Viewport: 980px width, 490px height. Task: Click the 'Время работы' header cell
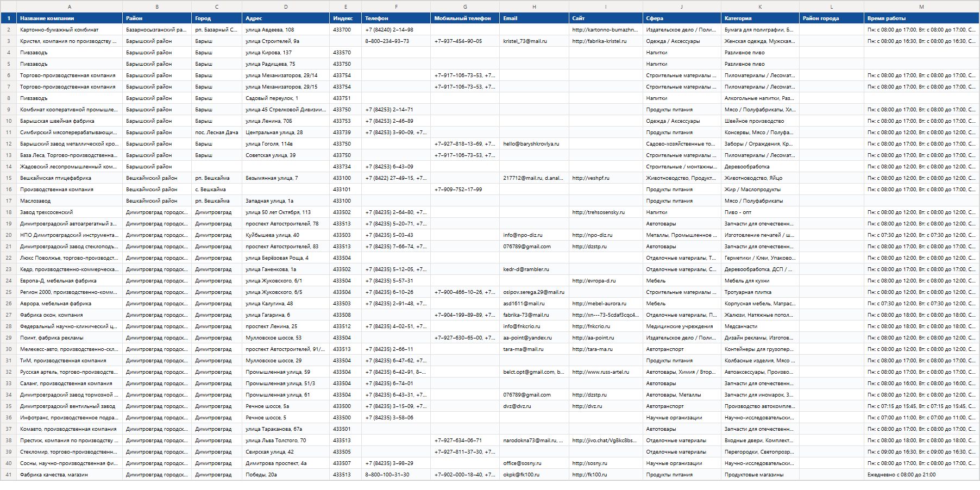pos(921,18)
